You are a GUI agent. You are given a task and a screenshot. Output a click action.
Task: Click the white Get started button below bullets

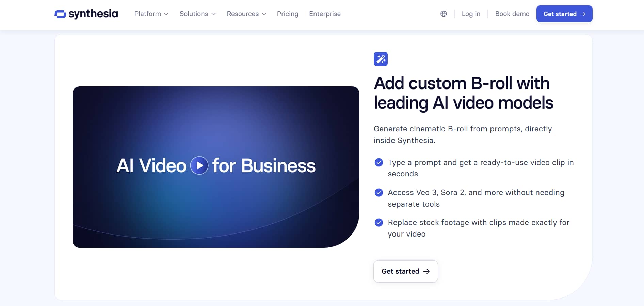coord(405,271)
